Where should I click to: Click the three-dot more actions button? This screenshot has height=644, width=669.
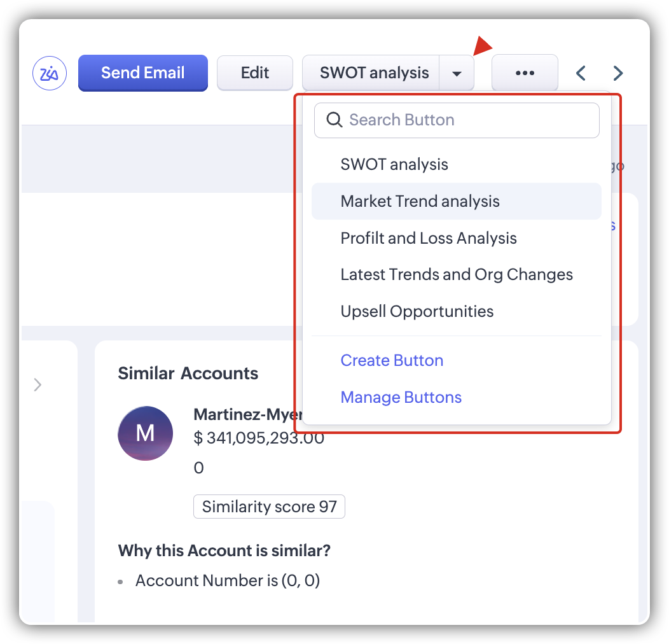point(525,73)
